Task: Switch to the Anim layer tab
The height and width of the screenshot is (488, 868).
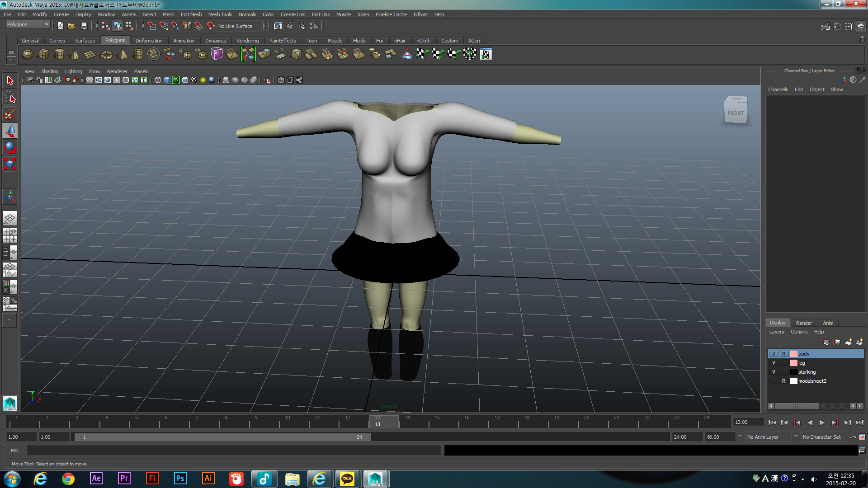Action: [x=828, y=323]
